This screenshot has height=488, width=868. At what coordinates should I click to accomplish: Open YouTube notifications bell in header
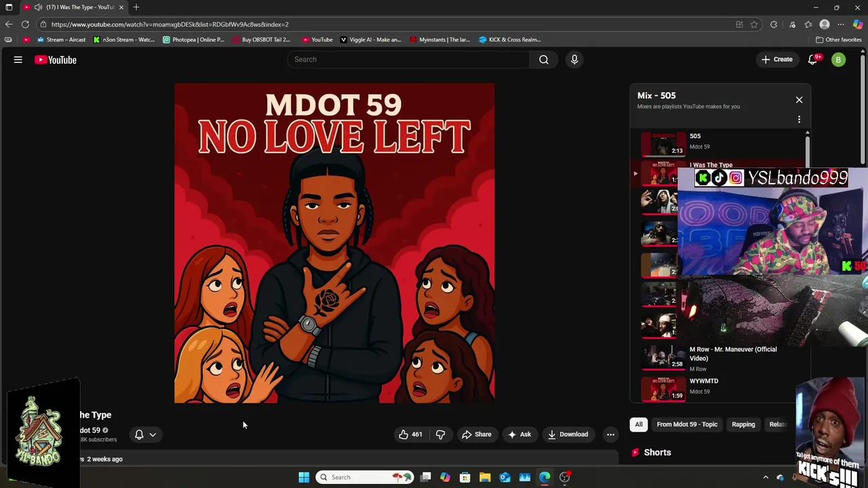pyautogui.click(x=812, y=60)
